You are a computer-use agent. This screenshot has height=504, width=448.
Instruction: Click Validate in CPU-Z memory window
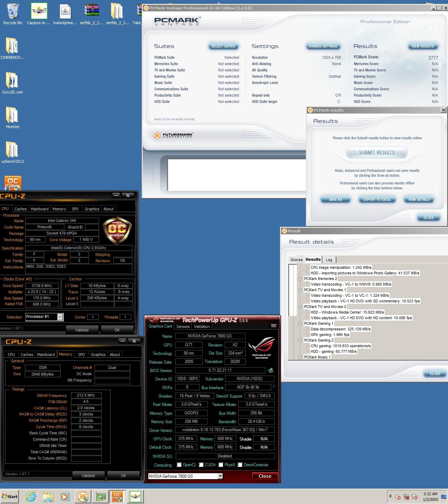[88, 476]
